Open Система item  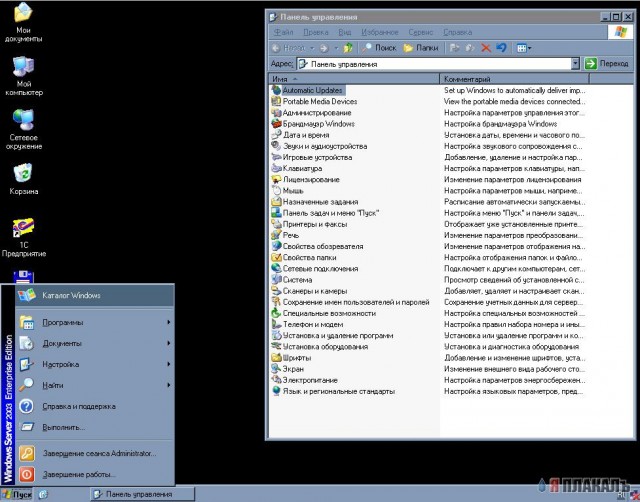[x=292, y=280]
